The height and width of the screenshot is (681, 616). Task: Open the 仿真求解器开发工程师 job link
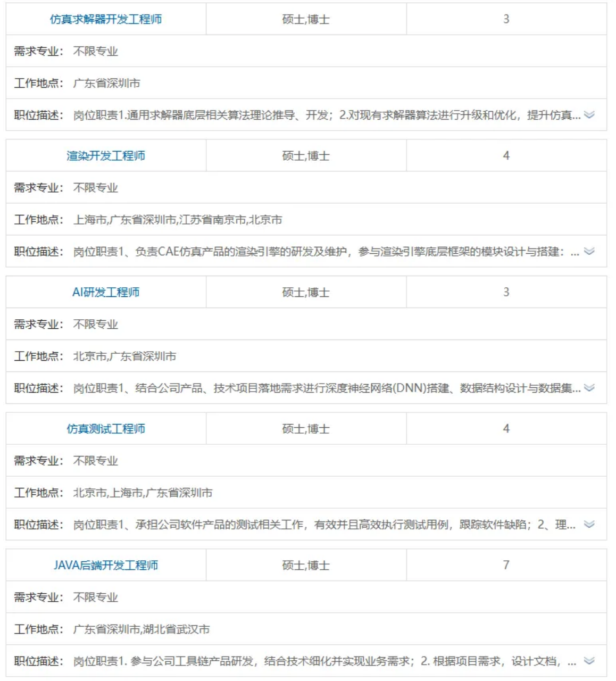click(x=106, y=19)
